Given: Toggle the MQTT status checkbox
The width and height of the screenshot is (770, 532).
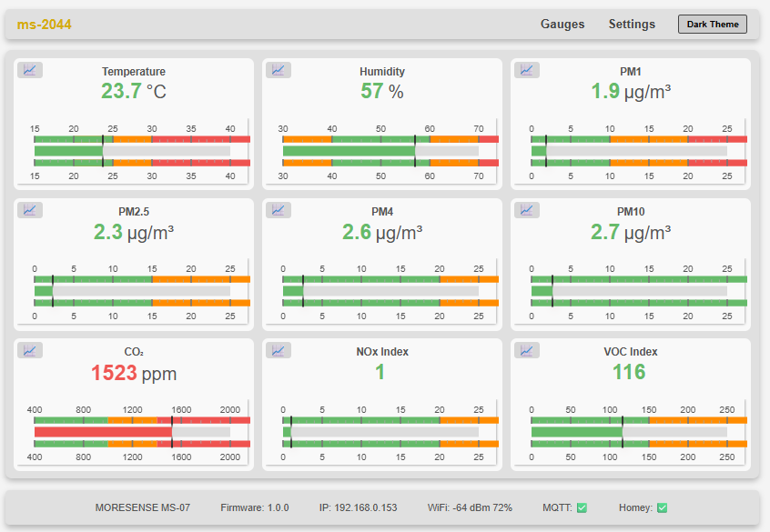Looking at the screenshot, I should click(x=582, y=507).
